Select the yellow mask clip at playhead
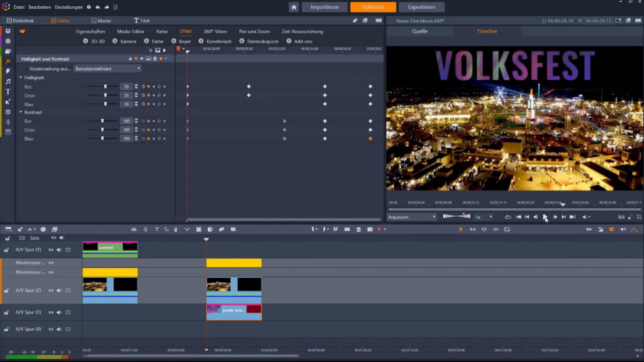The width and height of the screenshot is (644, 362). click(x=234, y=263)
